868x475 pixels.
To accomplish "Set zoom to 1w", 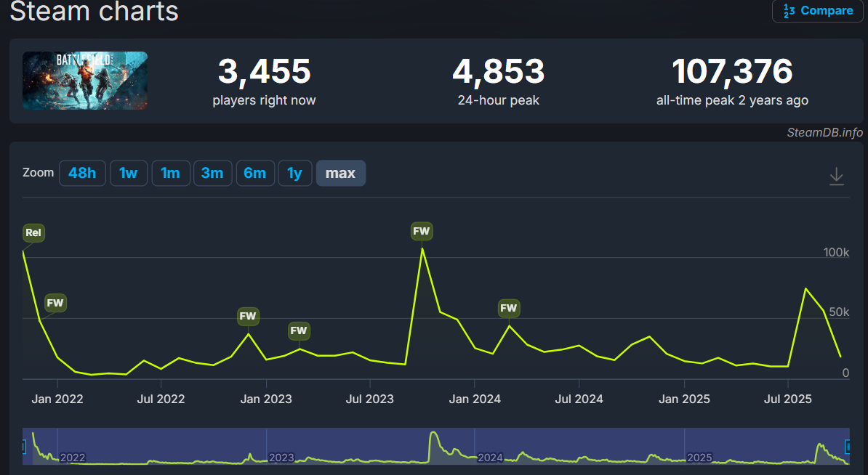I will 129,173.
